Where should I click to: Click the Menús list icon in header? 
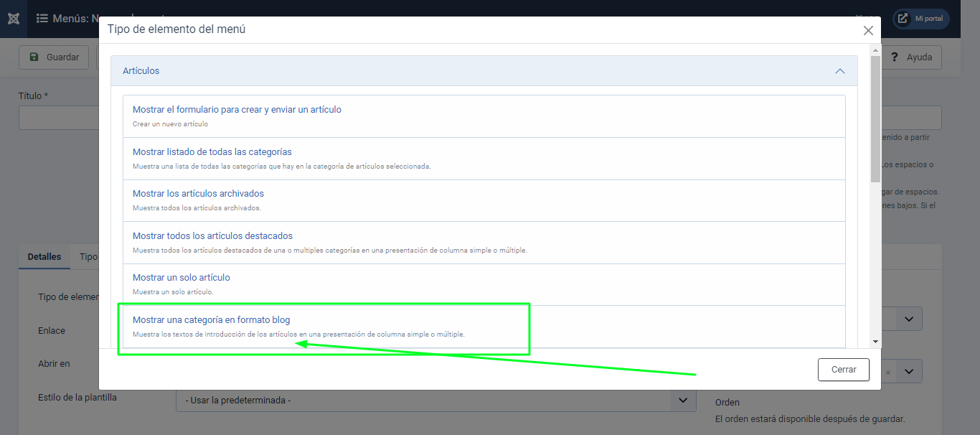[x=42, y=19]
